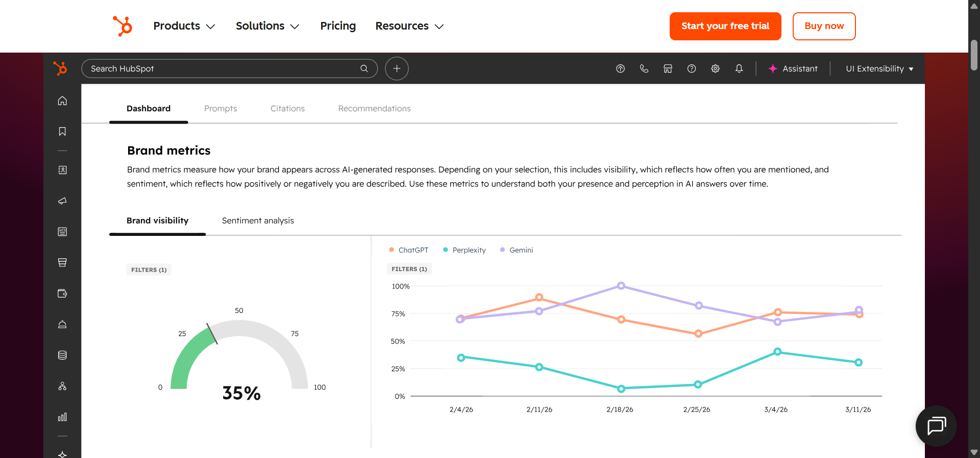The width and height of the screenshot is (980, 458).
Task: Open the Marketing megaphone icon in the sidebar
Action: [62, 201]
